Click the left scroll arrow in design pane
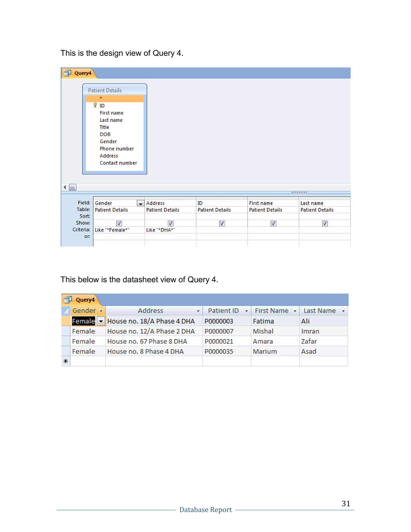The image size is (411, 532). (65, 187)
